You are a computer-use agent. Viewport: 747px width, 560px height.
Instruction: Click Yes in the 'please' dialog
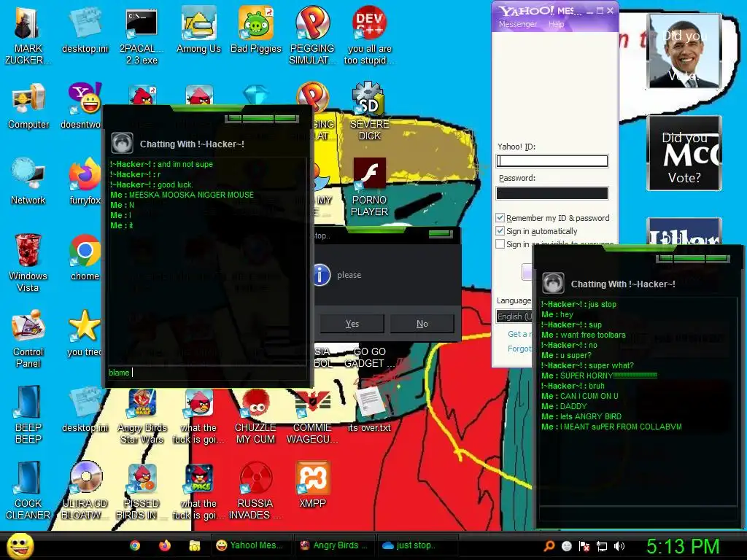pyautogui.click(x=352, y=324)
